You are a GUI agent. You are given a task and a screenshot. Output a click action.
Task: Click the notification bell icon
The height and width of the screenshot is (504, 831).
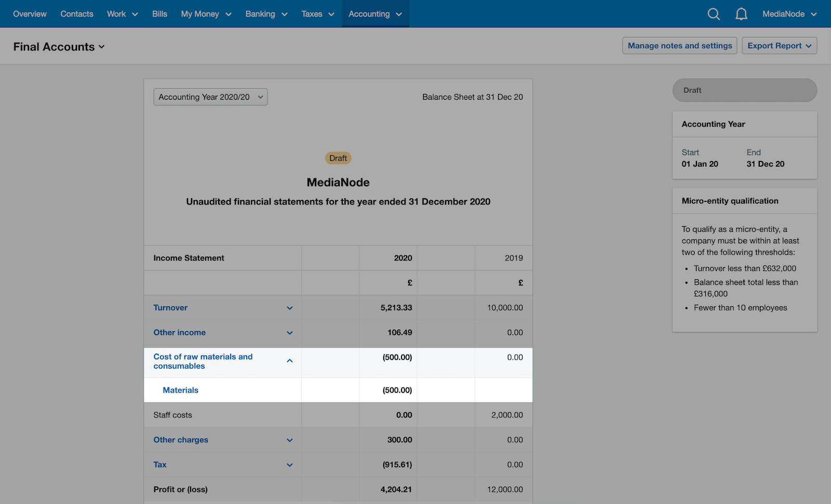pos(742,14)
